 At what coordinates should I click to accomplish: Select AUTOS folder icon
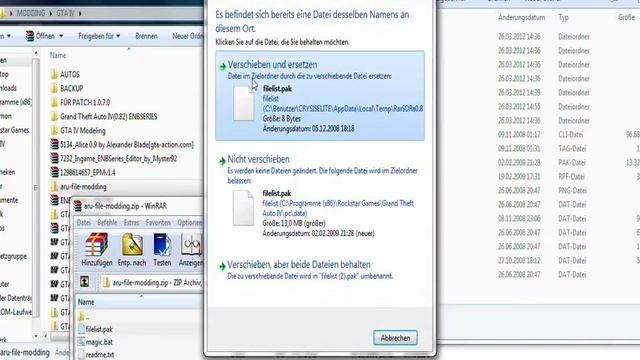tap(54, 74)
